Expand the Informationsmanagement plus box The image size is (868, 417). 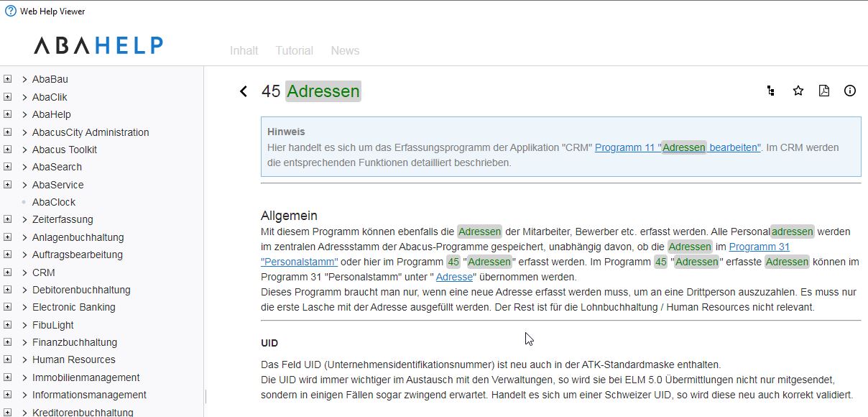[x=7, y=395]
